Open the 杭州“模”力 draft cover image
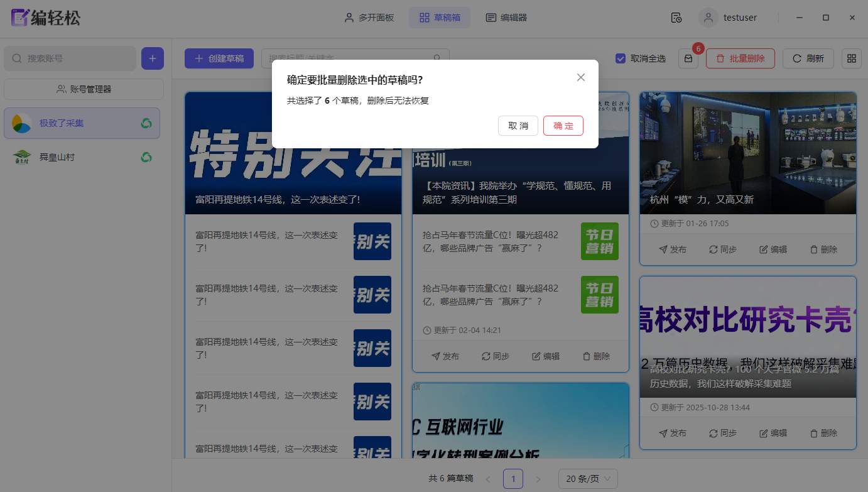Screen dimensions: 868x492 coord(748,153)
